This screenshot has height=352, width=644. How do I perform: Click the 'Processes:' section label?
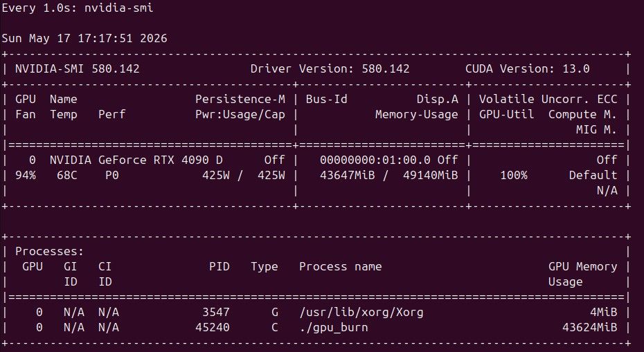(50, 251)
